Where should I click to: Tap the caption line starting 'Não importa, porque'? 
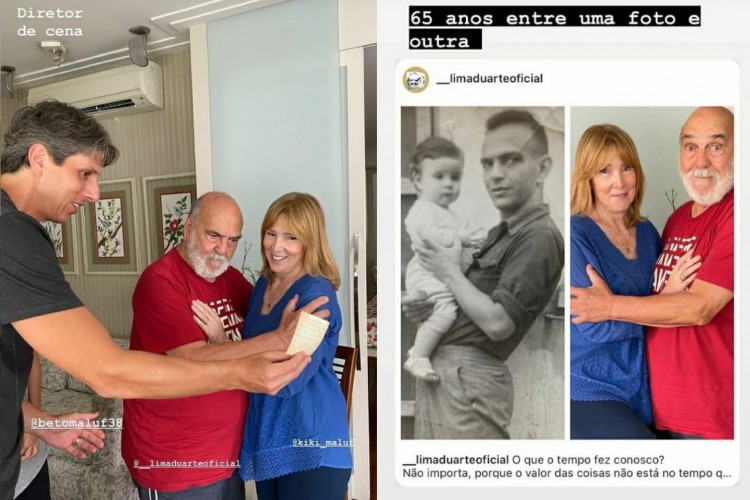point(567,474)
